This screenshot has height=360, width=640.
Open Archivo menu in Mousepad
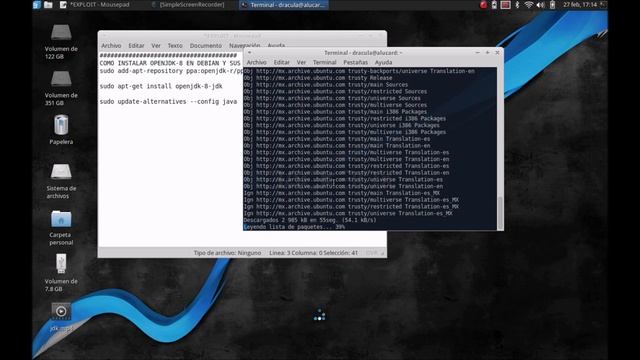[x=111, y=46]
